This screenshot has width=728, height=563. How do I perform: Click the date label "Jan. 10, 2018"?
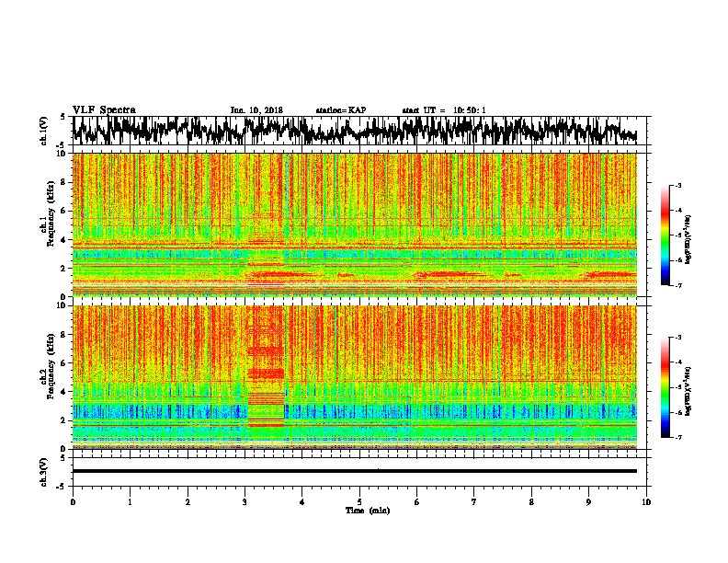256,110
